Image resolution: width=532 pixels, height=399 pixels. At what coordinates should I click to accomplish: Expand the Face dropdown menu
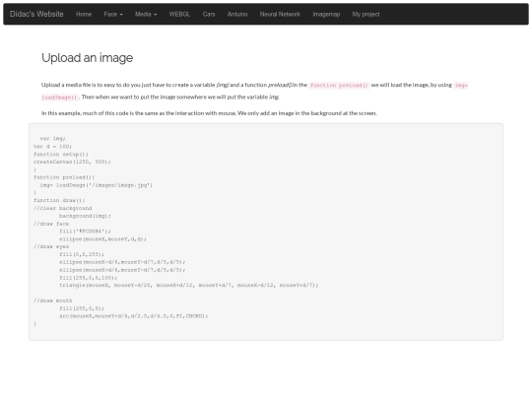pos(113,14)
